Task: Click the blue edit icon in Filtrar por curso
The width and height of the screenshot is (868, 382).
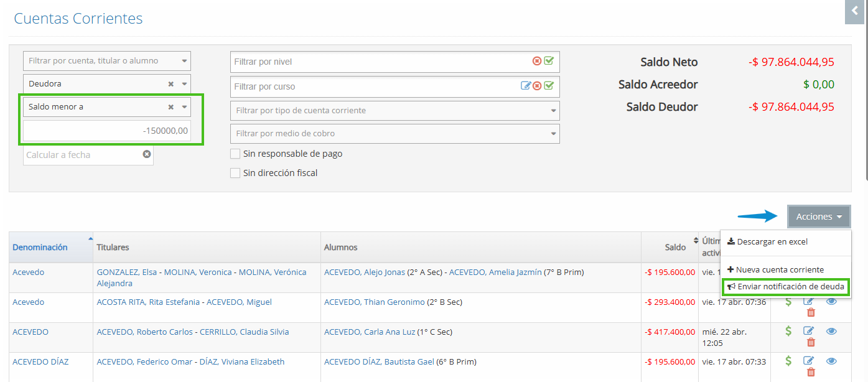Action: pyautogui.click(x=526, y=86)
